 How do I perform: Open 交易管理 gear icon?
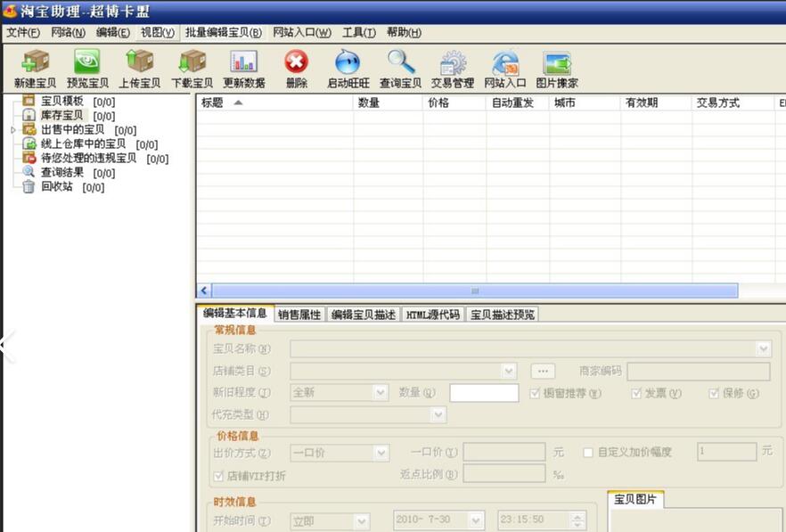tap(453, 62)
